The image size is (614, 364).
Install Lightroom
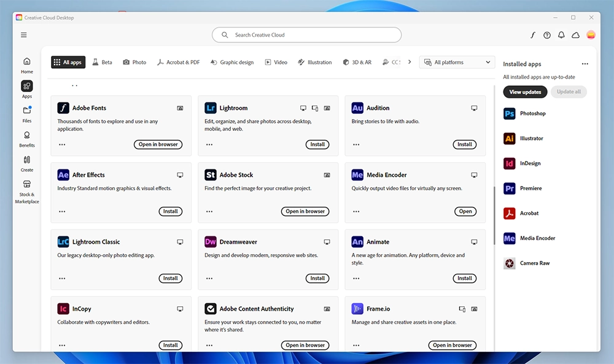coord(317,144)
